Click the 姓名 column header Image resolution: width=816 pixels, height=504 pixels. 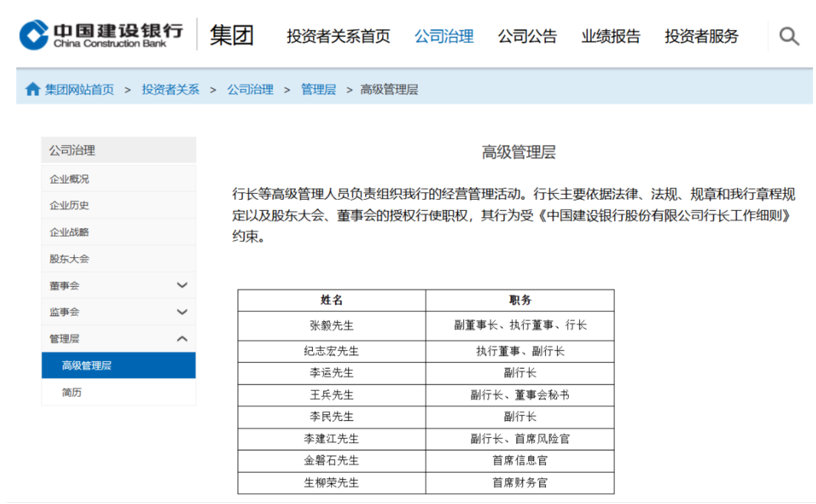tap(331, 300)
